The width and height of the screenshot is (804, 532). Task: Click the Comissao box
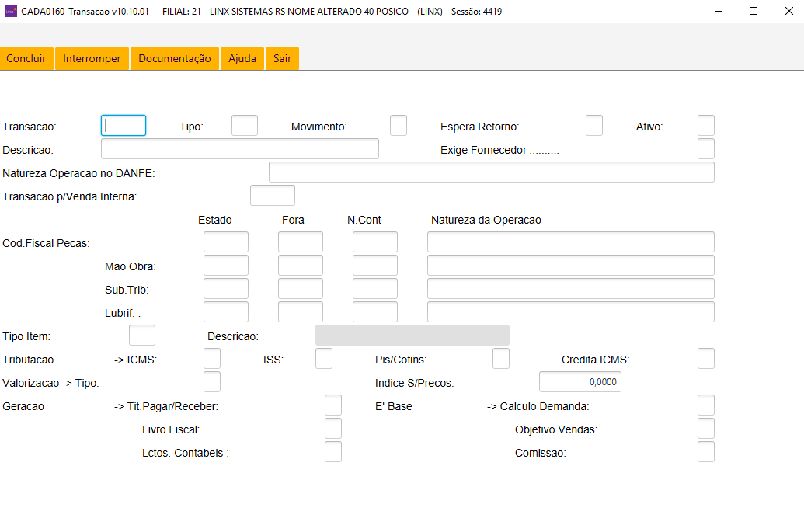705,452
